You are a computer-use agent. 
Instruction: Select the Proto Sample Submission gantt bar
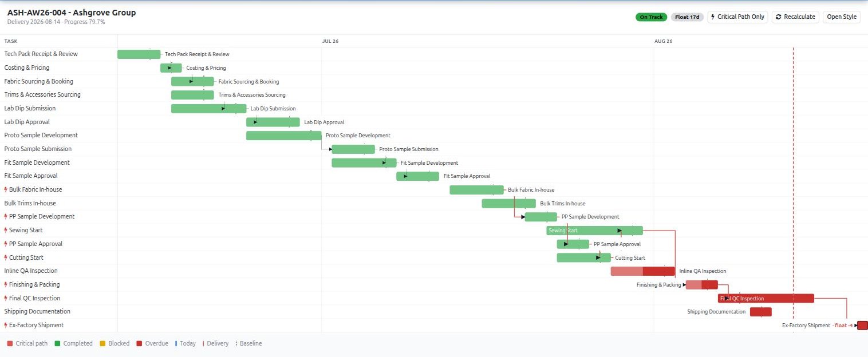353,149
